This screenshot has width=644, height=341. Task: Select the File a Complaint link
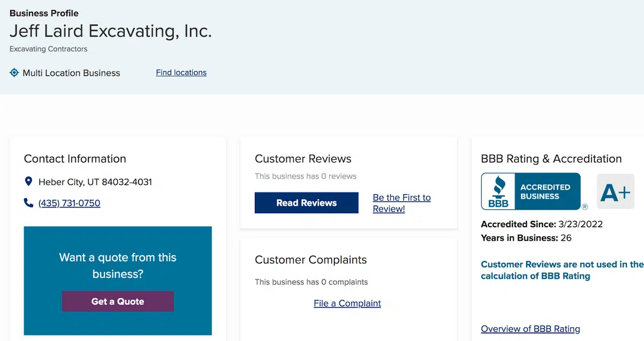click(347, 303)
